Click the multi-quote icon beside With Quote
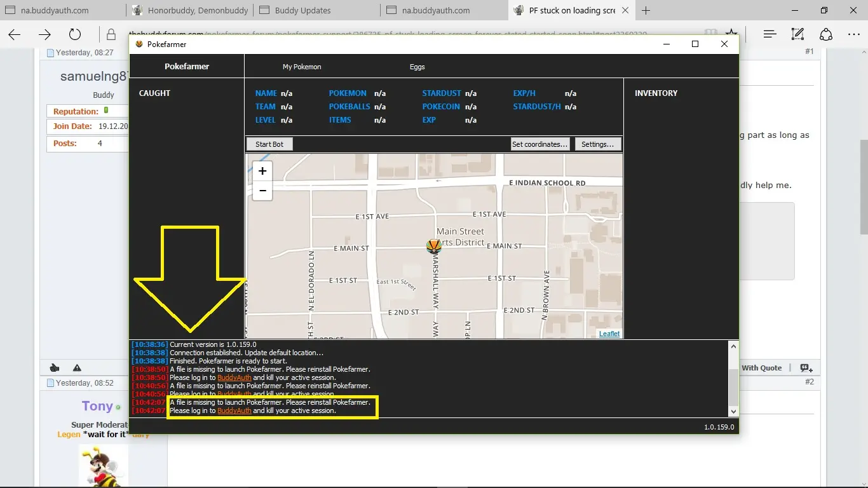 tap(806, 368)
